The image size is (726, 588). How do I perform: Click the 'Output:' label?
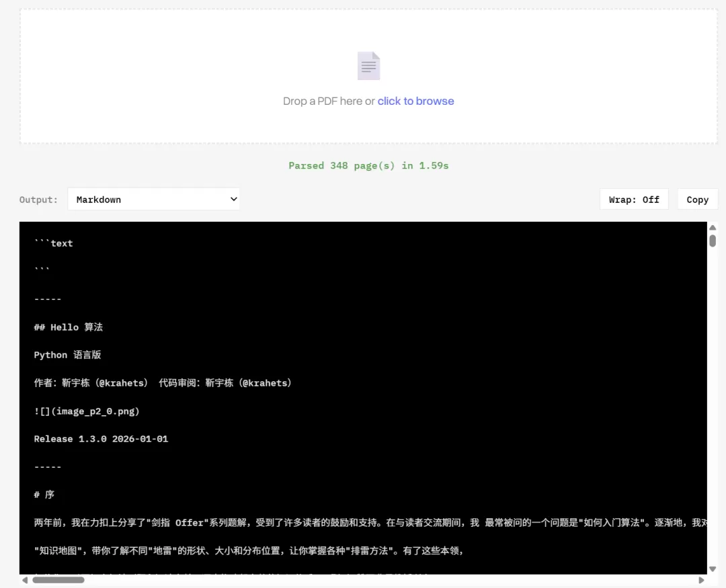coord(38,200)
